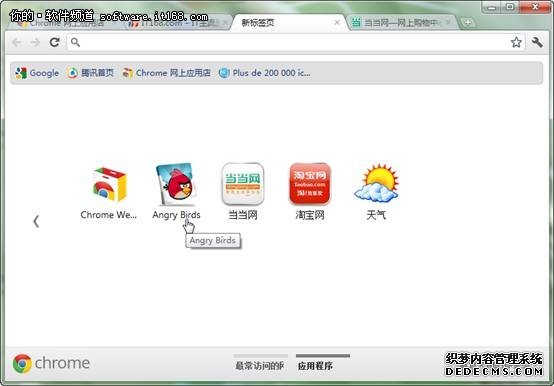Bookmark this page with the star icon
The height and width of the screenshot is (386, 554).
516,42
